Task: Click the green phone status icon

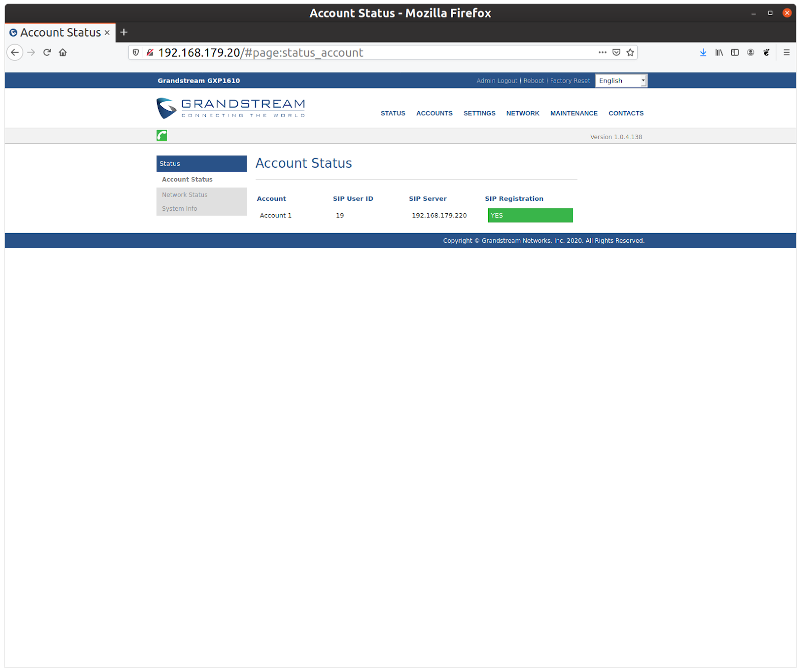Action: tap(162, 135)
